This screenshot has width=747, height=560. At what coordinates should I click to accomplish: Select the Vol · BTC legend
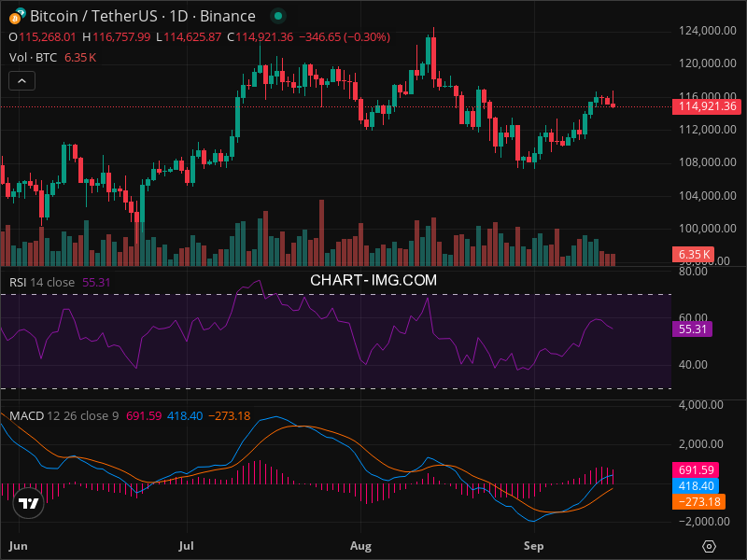(x=33, y=58)
